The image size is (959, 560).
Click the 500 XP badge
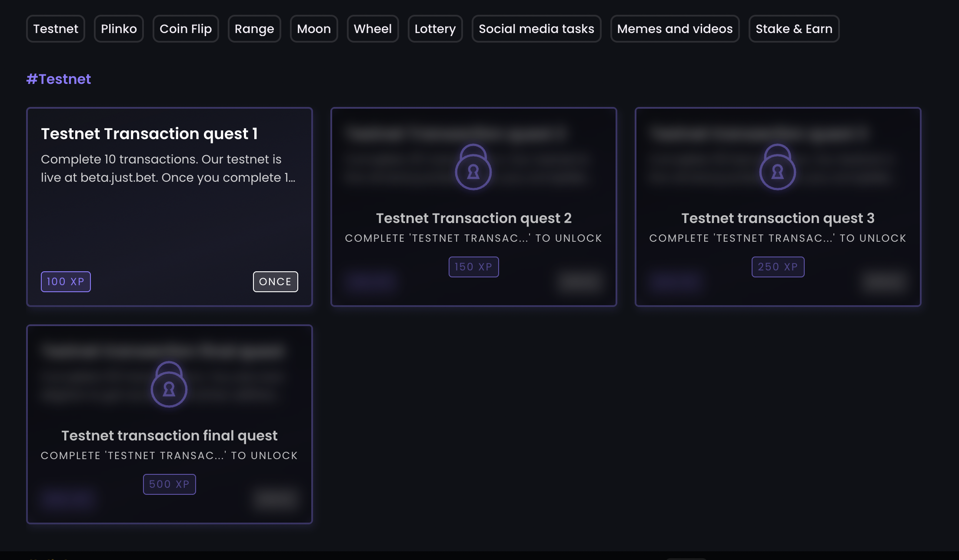(x=169, y=484)
